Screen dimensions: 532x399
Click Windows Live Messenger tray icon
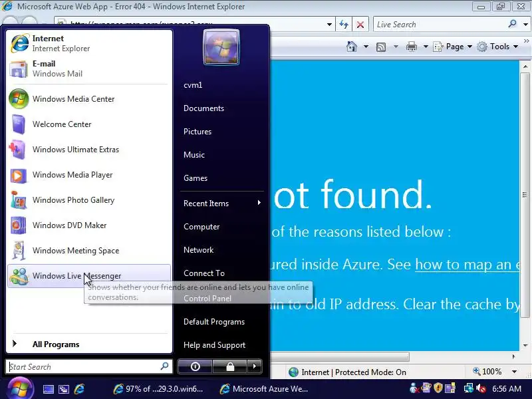414,388
